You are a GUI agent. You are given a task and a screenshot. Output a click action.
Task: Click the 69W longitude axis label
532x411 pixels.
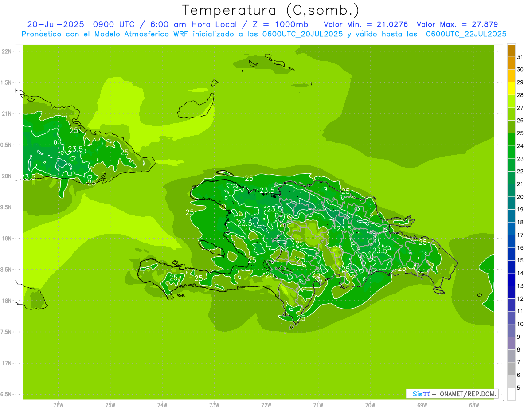tap(422, 405)
